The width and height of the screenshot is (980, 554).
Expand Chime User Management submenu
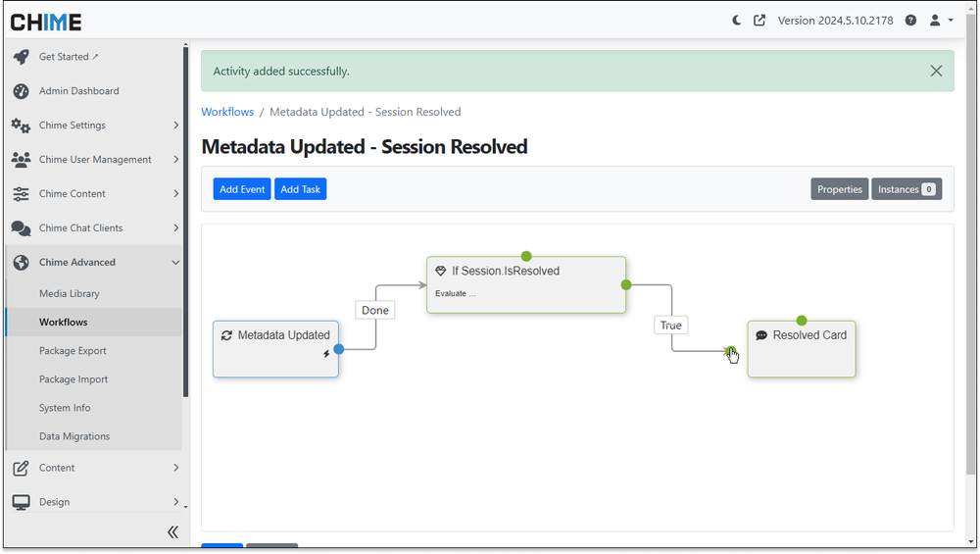[x=175, y=160]
